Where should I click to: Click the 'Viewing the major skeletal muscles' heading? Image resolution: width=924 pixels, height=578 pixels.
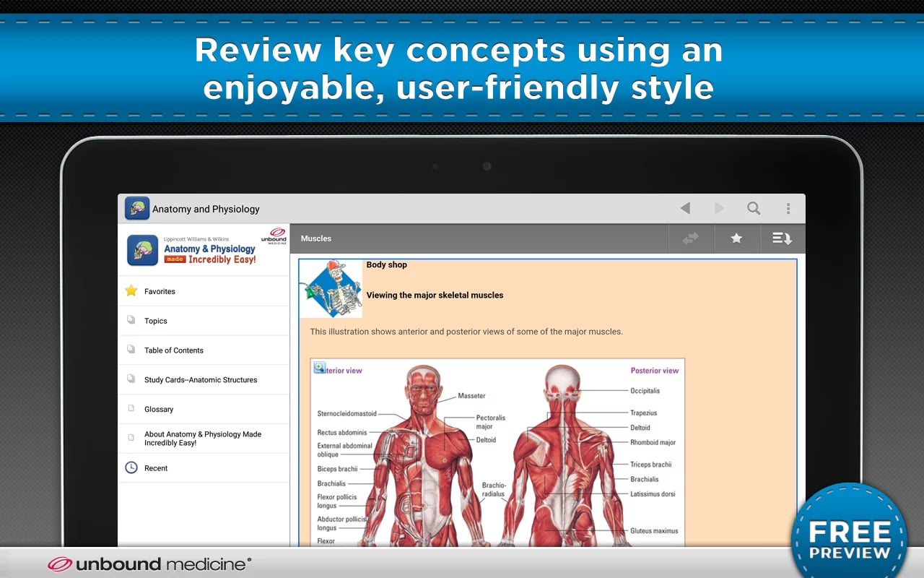click(435, 295)
